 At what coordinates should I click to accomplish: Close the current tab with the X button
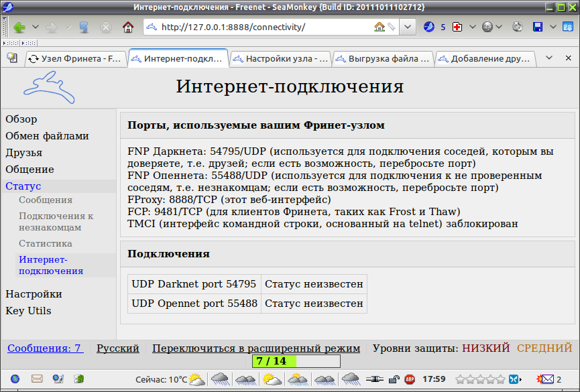point(569,58)
